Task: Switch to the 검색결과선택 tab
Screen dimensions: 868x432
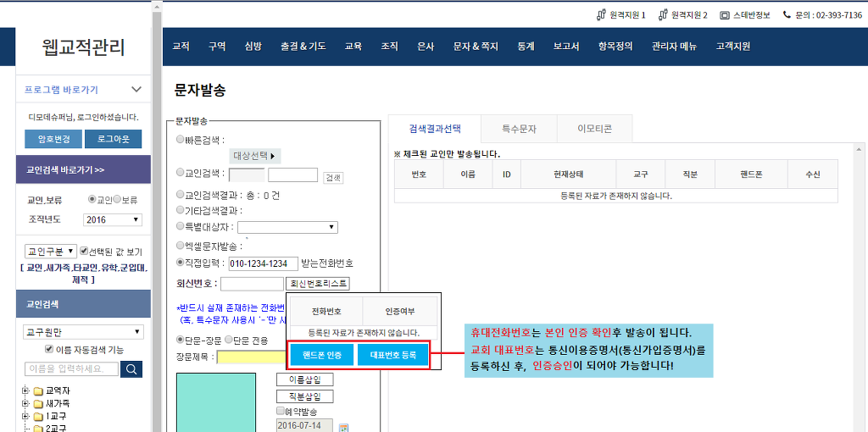Action: click(435, 129)
